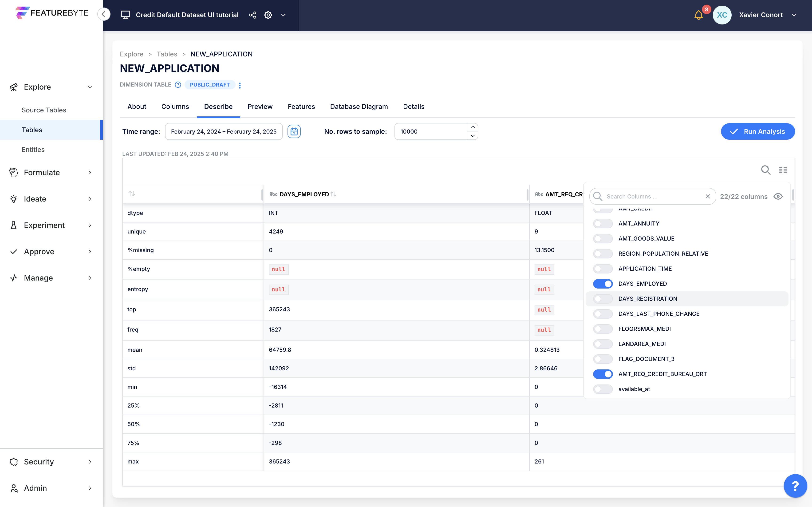Viewport: 812px width, 507px height.
Task: Enable the REGION_POPULATION_RELATIVE toggle
Action: [x=603, y=254]
